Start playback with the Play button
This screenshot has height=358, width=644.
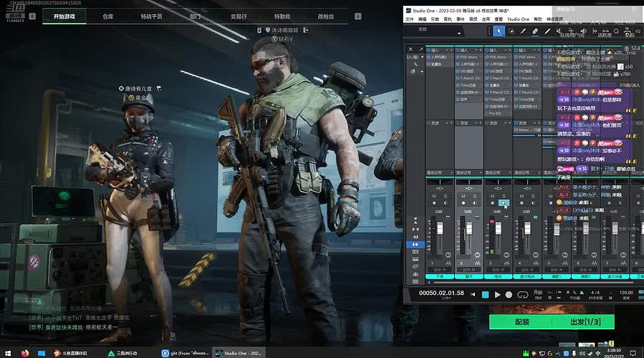pyautogui.click(x=497, y=294)
